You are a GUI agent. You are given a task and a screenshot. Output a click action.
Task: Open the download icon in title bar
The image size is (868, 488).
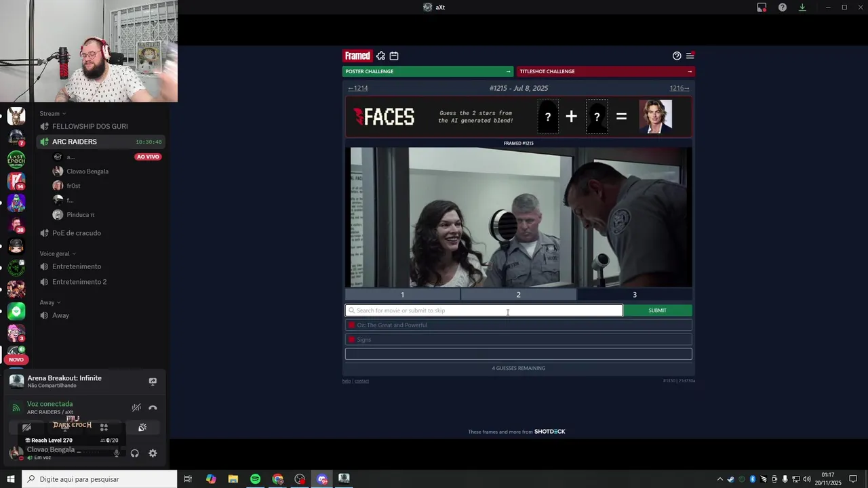point(802,7)
